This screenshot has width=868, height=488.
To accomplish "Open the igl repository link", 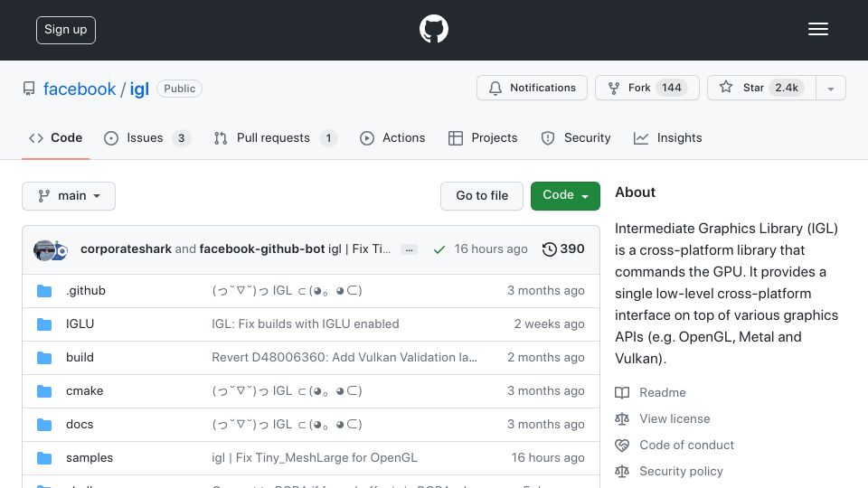I will [x=139, y=89].
